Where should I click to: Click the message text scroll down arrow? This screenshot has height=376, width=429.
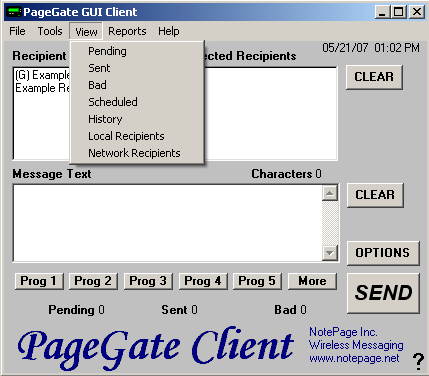click(x=330, y=253)
